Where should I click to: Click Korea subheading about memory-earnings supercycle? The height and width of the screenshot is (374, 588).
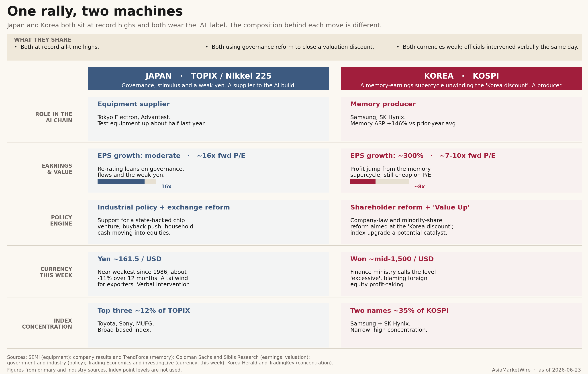point(461,85)
